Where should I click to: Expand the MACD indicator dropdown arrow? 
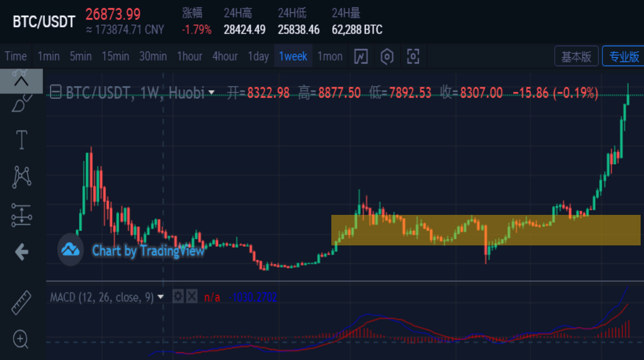[161, 297]
